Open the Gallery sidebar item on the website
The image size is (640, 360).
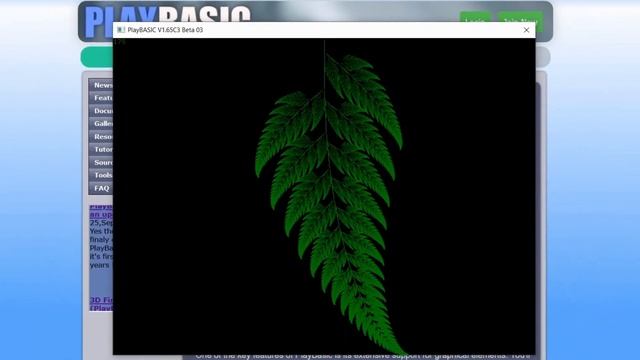(101, 123)
